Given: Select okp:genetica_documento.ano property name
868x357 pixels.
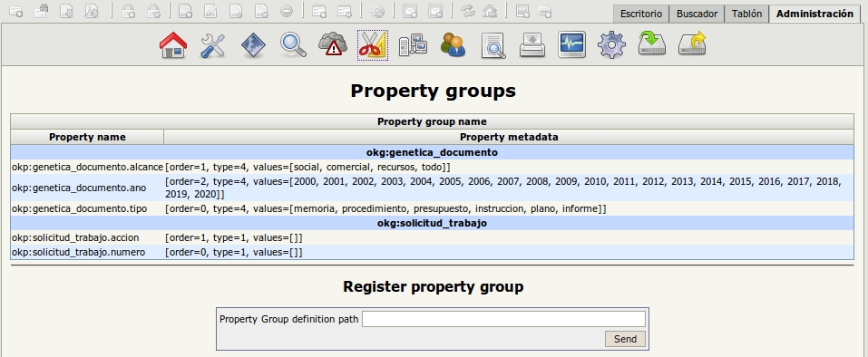Looking at the screenshot, I should tap(79, 188).
